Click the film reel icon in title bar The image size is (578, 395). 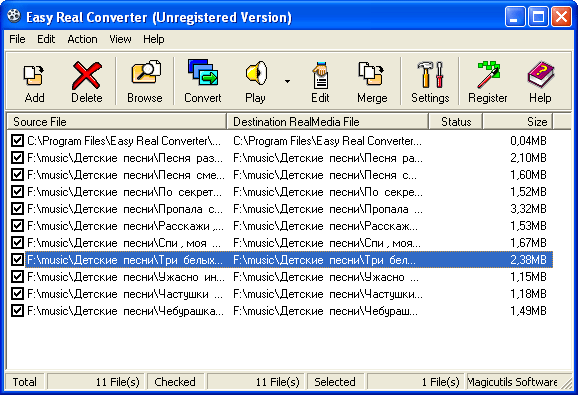[x=14, y=16]
